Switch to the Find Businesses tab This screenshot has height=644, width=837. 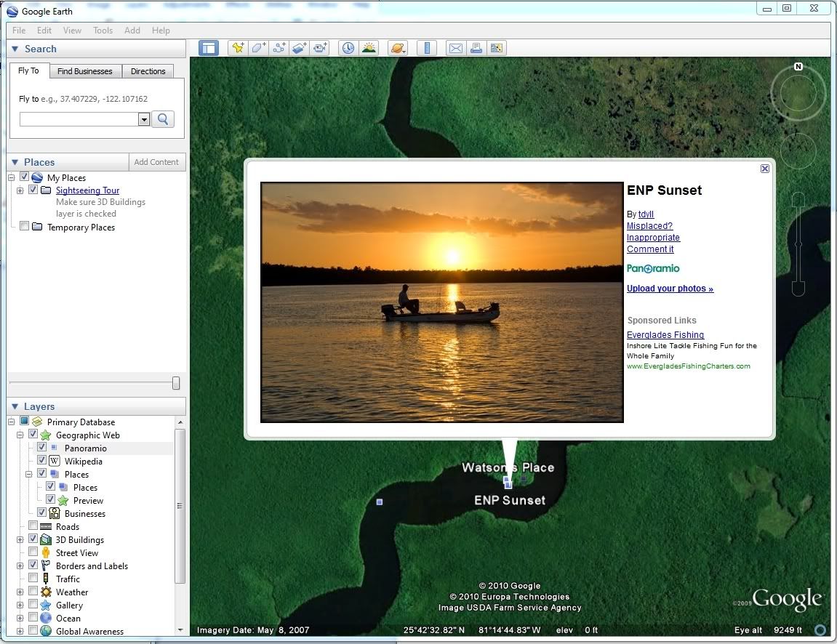[85, 71]
